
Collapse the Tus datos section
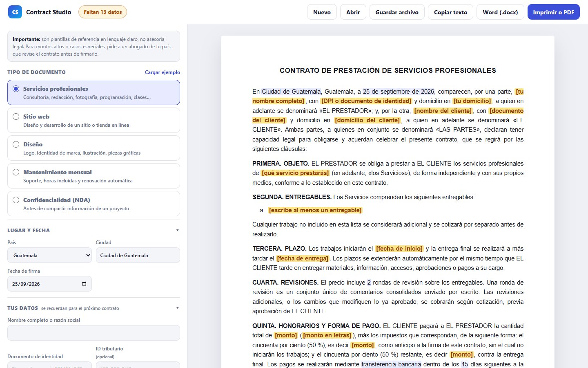tap(177, 308)
